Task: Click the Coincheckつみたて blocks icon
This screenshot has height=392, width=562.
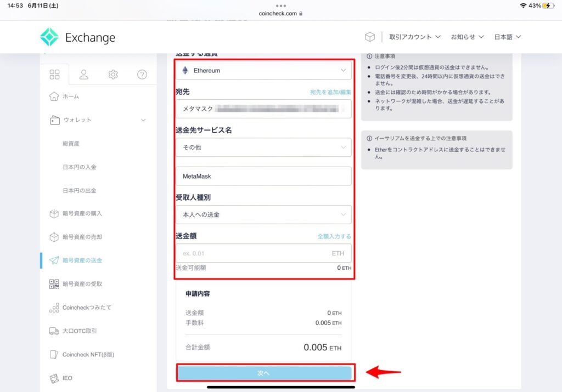Action: [54, 308]
